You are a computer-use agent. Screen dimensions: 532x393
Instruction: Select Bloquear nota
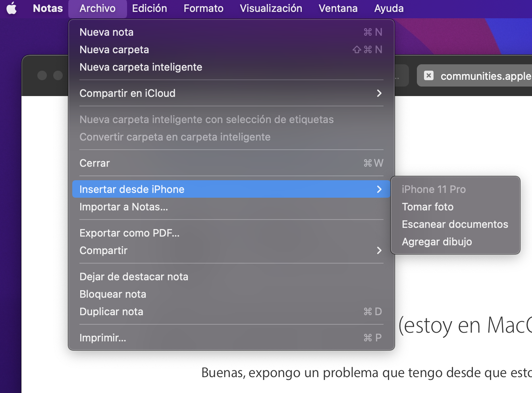[113, 294]
